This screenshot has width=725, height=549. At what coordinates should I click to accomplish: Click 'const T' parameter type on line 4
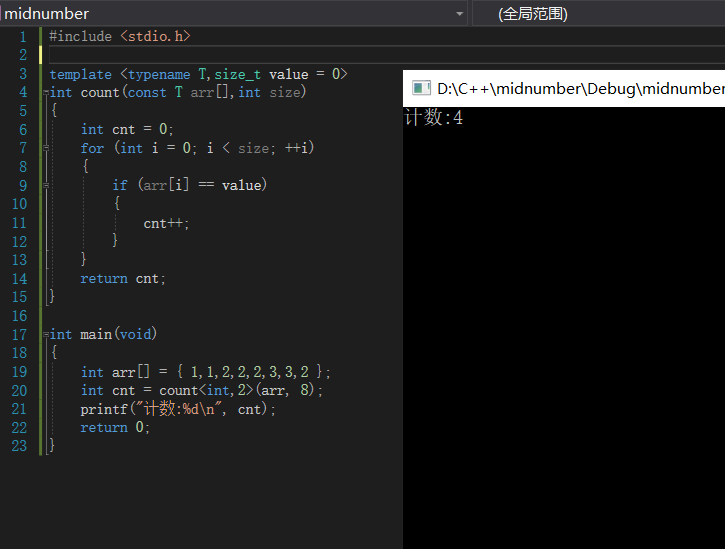155,93
